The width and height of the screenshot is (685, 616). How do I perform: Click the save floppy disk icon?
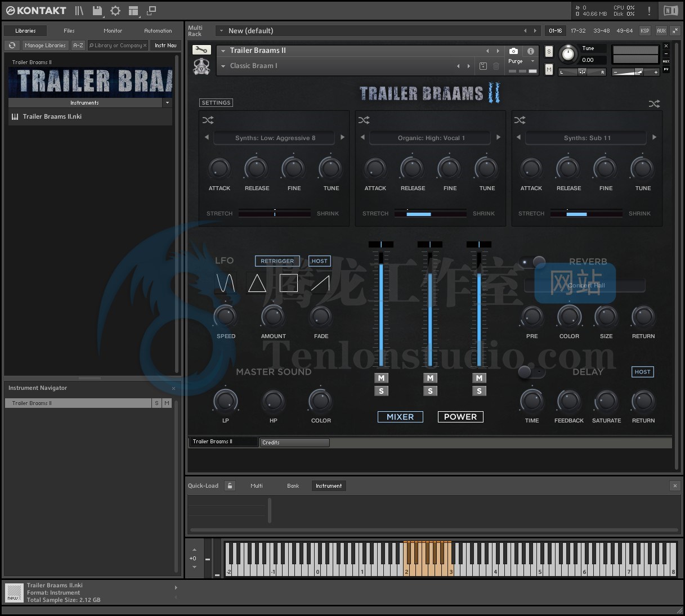tap(97, 11)
